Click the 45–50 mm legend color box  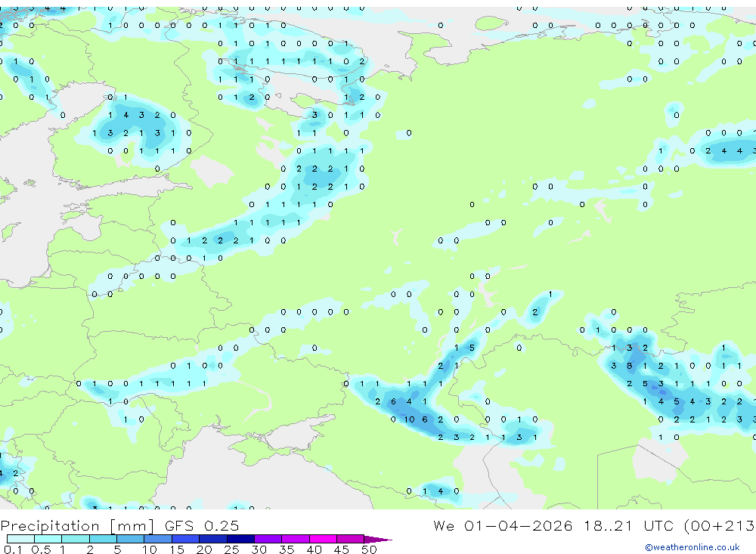coord(351,539)
